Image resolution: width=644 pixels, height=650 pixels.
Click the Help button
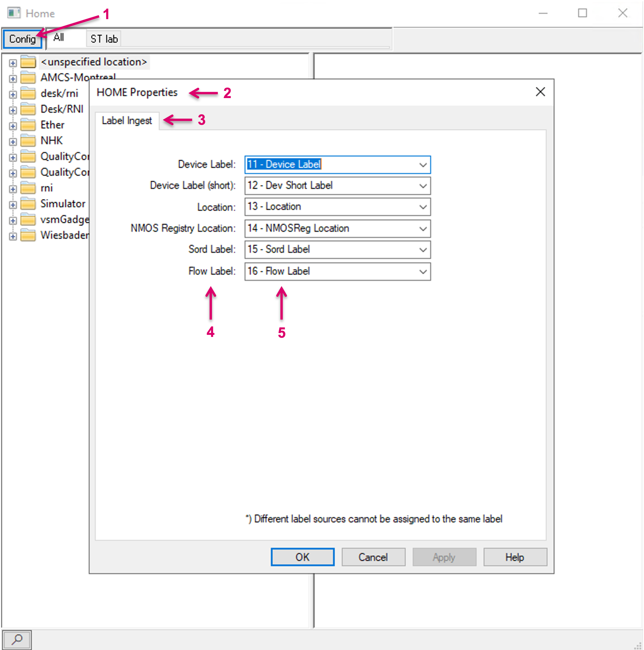point(514,557)
